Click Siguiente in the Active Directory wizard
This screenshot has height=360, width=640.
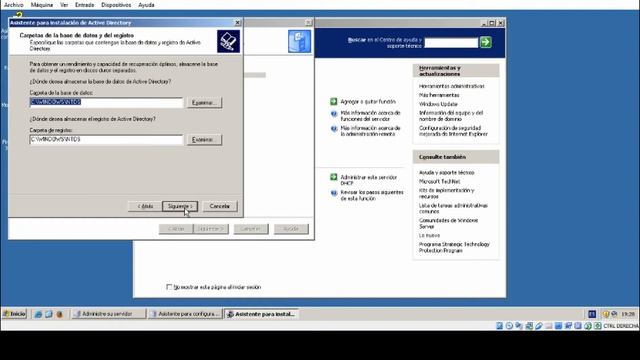coord(180,206)
